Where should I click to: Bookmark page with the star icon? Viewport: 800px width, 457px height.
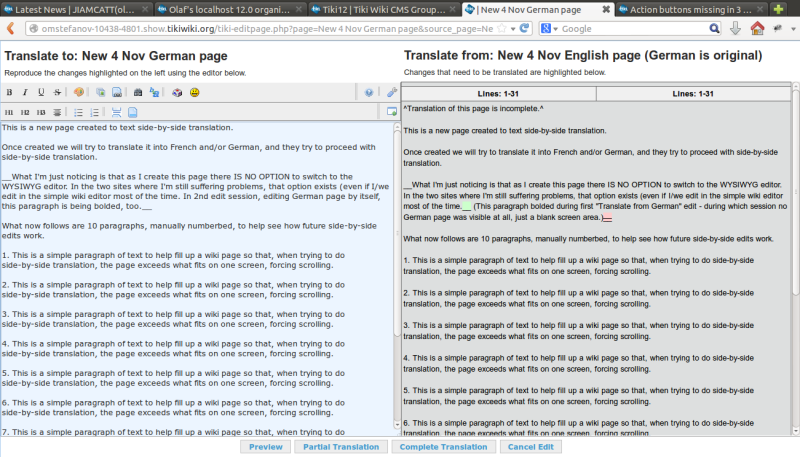[502, 29]
